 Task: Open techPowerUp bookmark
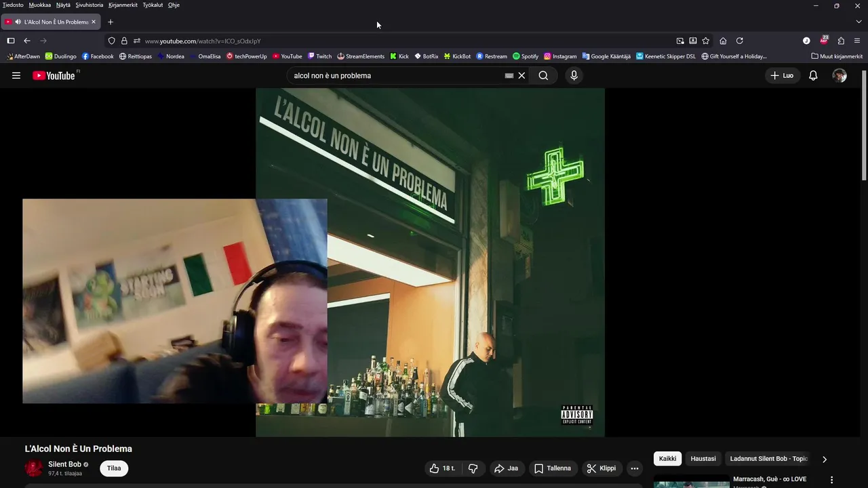[x=246, y=56]
